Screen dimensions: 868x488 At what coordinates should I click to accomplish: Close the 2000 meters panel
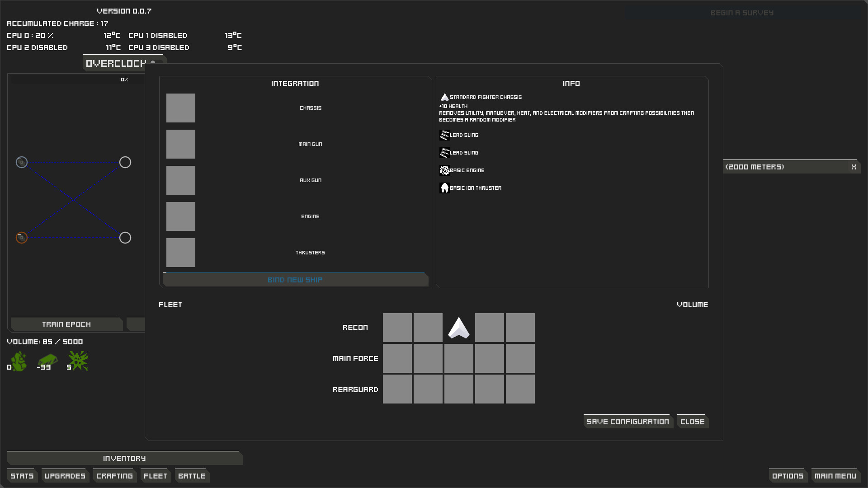tap(854, 167)
